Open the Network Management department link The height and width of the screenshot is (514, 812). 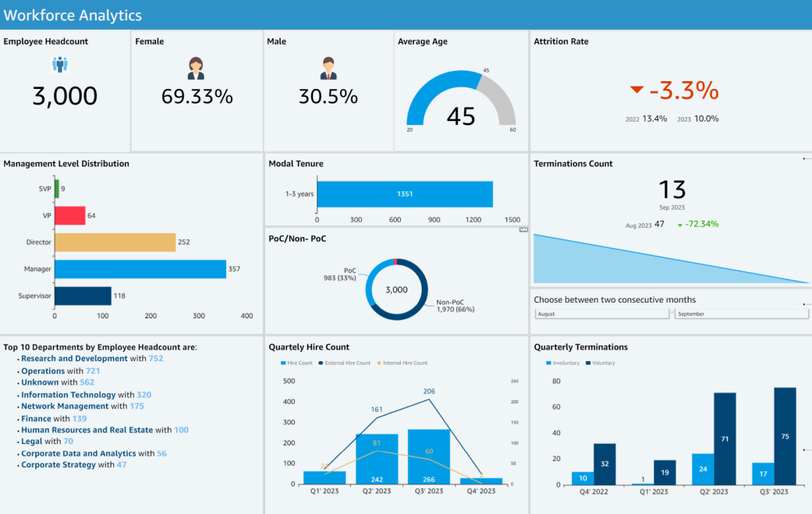pyautogui.click(x=65, y=406)
